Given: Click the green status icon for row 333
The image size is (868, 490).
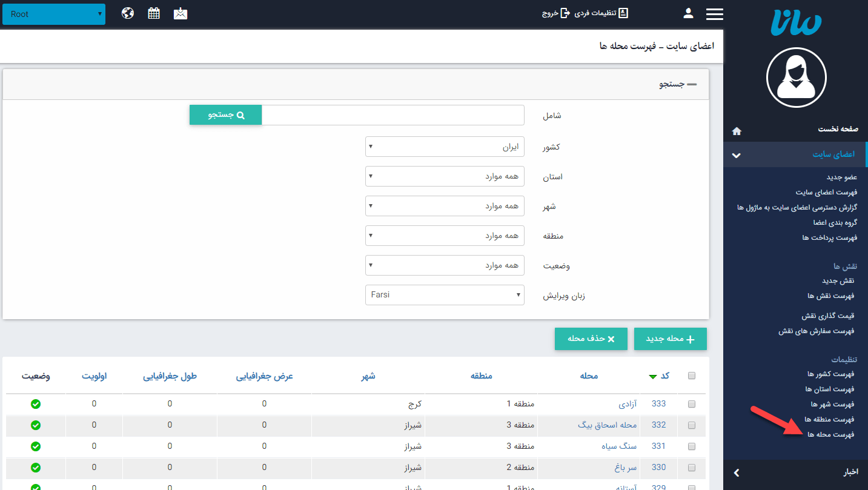Looking at the screenshot, I should point(36,404).
